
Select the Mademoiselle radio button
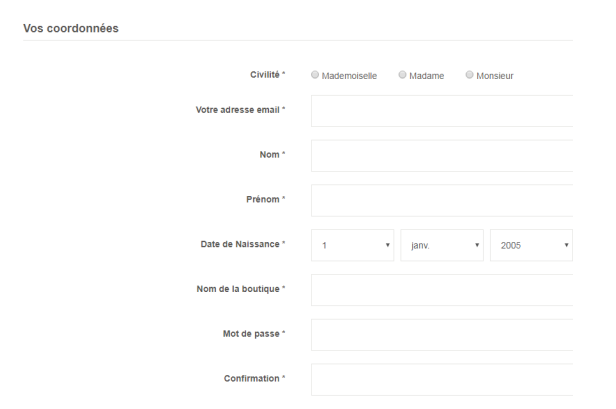click(316, 75)
